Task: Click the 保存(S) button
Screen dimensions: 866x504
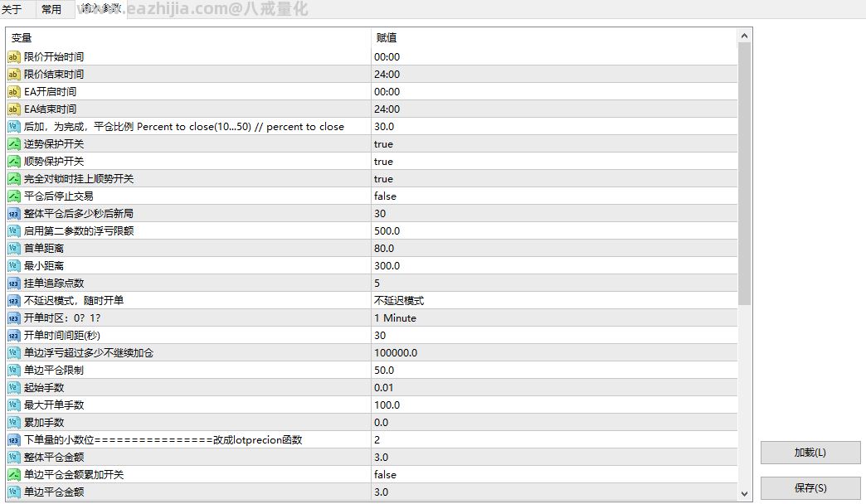Action: point(810,488)
